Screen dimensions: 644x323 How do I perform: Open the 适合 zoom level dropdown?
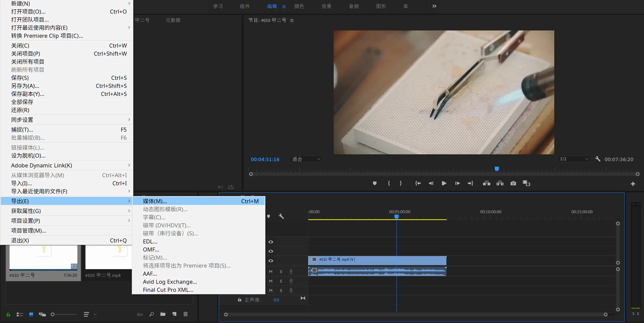point(306,159)
